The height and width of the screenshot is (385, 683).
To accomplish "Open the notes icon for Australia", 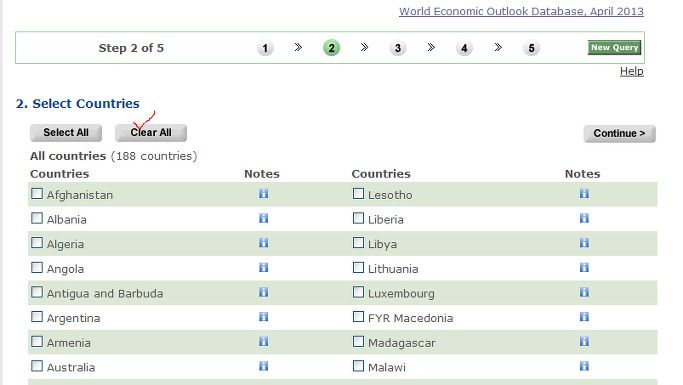I will [x=263, y=366].
